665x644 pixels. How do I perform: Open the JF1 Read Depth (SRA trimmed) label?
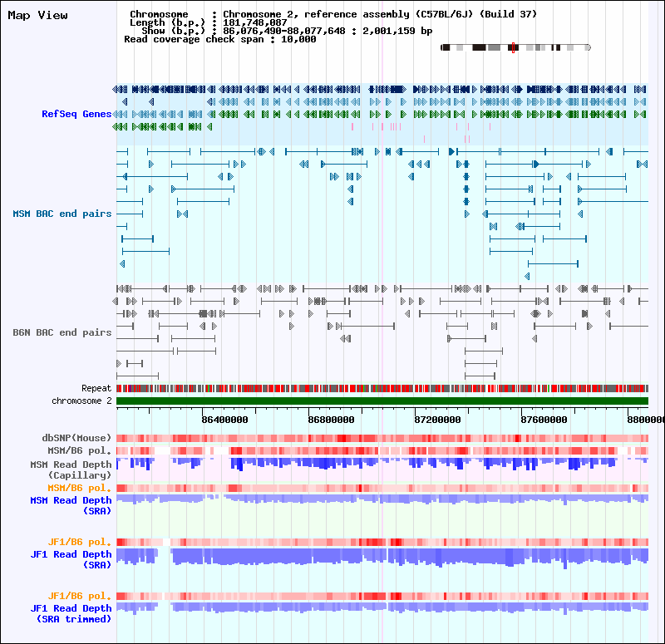pos(71,613)
